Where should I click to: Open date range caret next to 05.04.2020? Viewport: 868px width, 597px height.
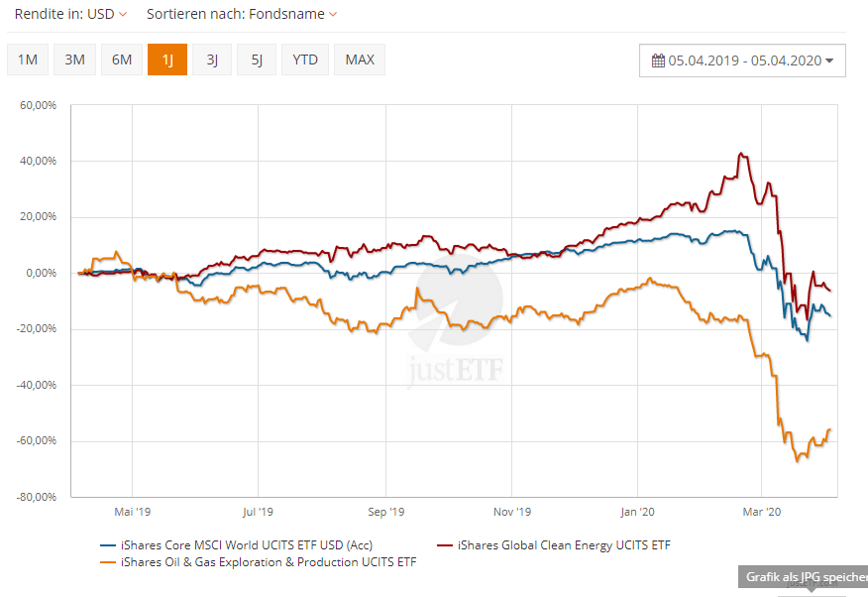[829, 60]
